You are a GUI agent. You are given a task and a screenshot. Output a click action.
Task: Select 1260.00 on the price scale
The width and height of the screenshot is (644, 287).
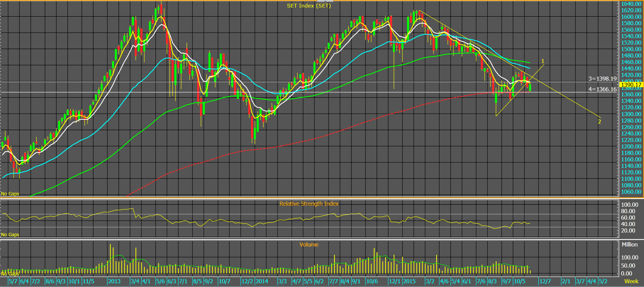[631, 127]
